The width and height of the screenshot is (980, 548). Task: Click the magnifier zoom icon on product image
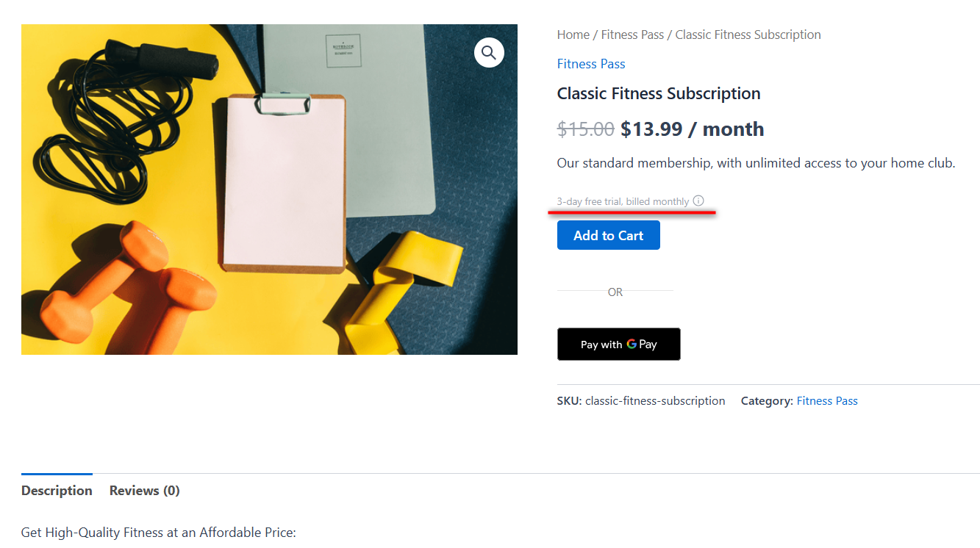pos(489,52)
